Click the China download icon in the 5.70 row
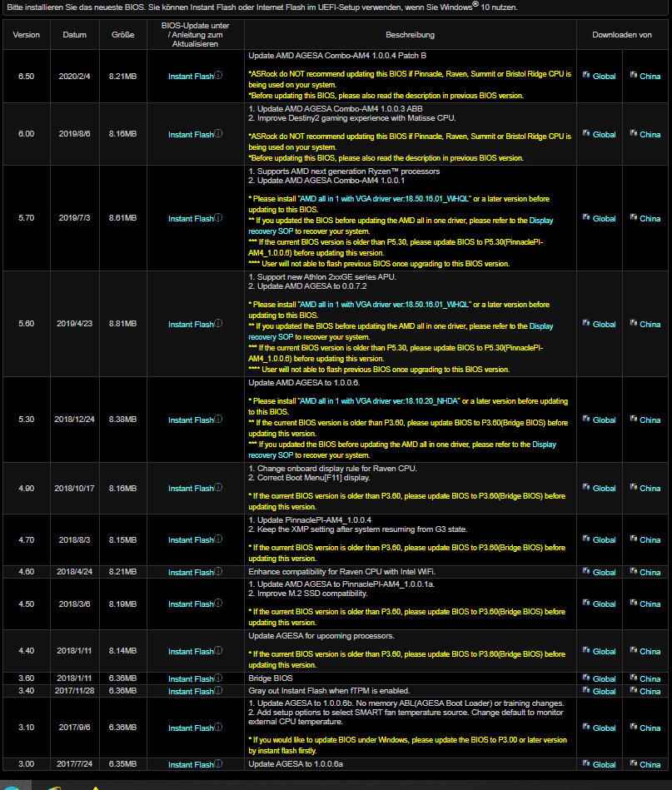Screen dimensions: 672x790 tap(633, 217)
